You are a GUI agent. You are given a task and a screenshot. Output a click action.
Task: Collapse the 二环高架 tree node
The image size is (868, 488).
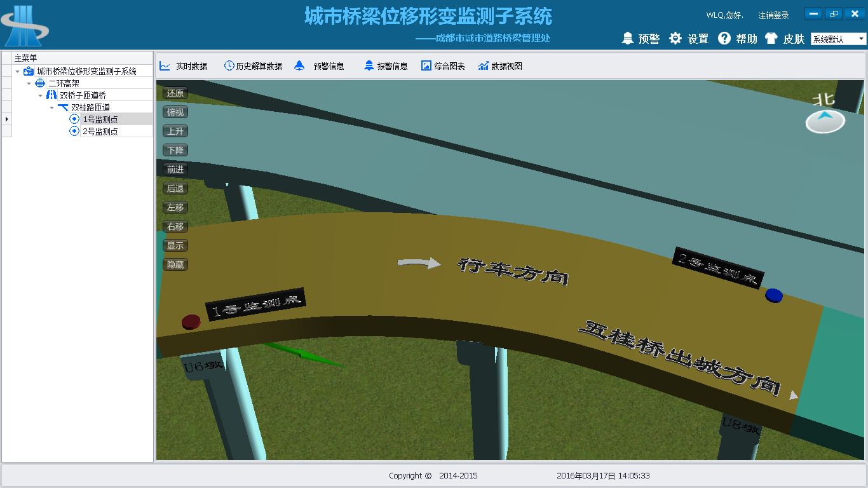(x=29, y=83)
